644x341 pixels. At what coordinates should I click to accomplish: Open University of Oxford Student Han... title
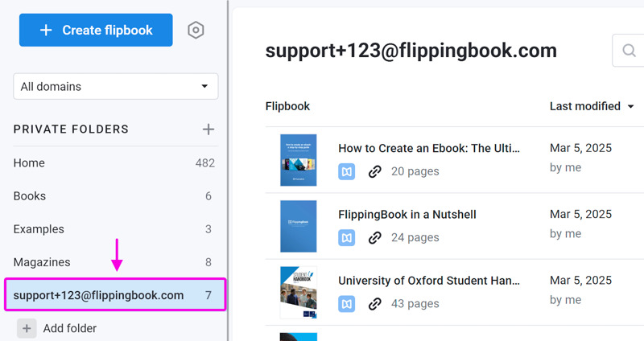(429, 281)
